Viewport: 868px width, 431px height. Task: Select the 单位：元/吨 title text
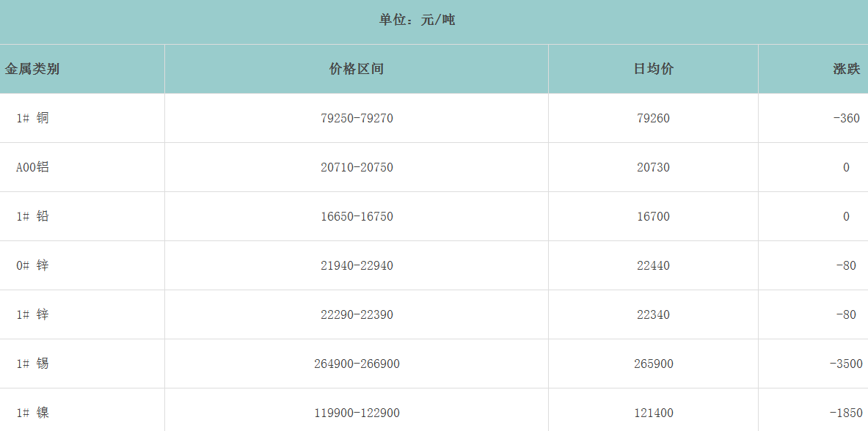[x=417, y=20]
